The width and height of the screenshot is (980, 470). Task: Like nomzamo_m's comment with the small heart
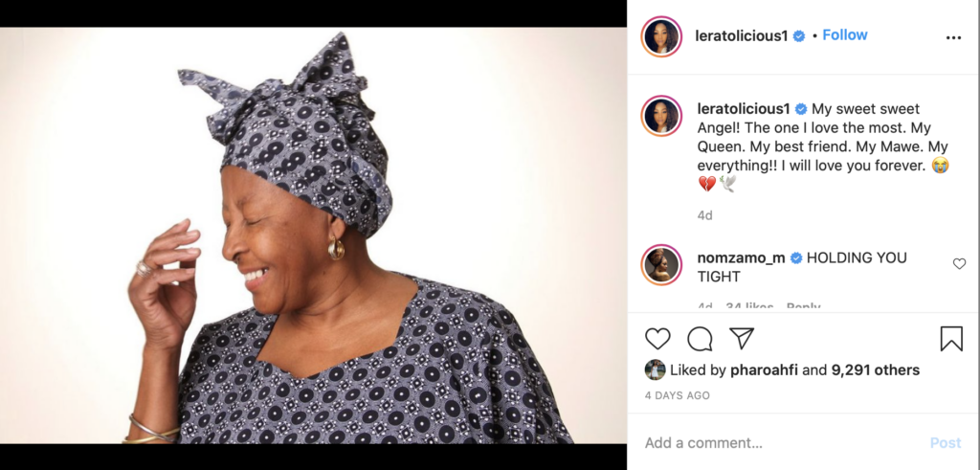click(x=959, y=264)
